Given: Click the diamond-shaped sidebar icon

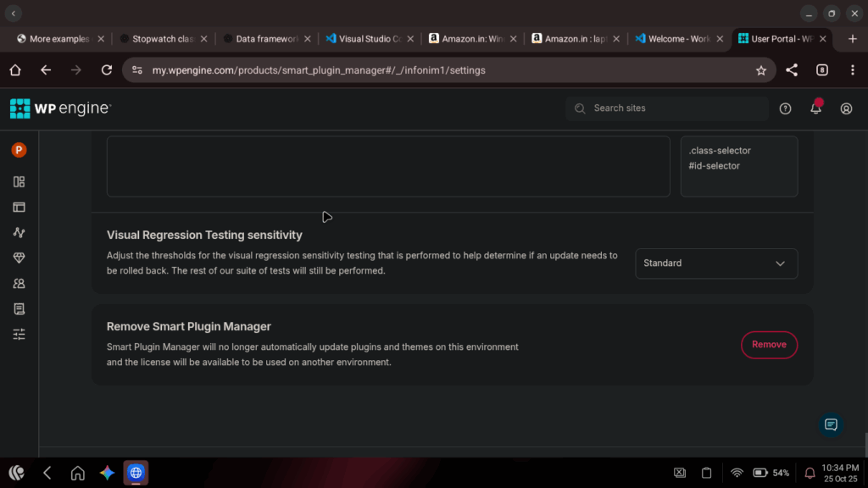Looking at the screenshot, I should [x=19, y=258].
